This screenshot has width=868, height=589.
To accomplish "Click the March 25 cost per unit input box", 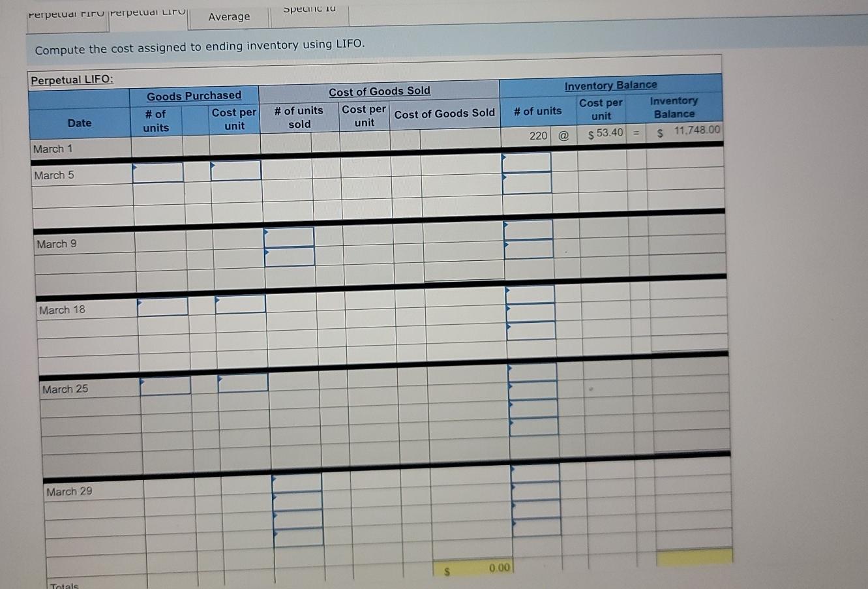I will pyautogui.click(x=244, y=384).
